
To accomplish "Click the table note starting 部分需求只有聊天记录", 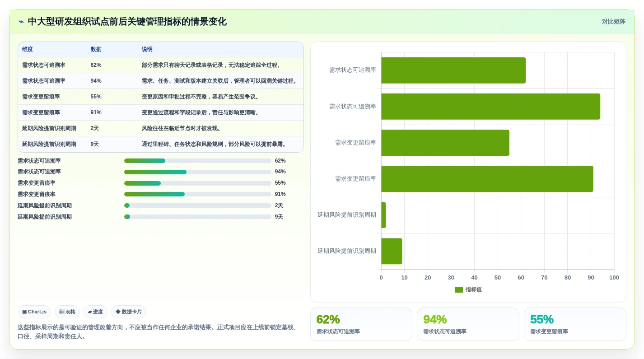I will (x=212, y=65).
